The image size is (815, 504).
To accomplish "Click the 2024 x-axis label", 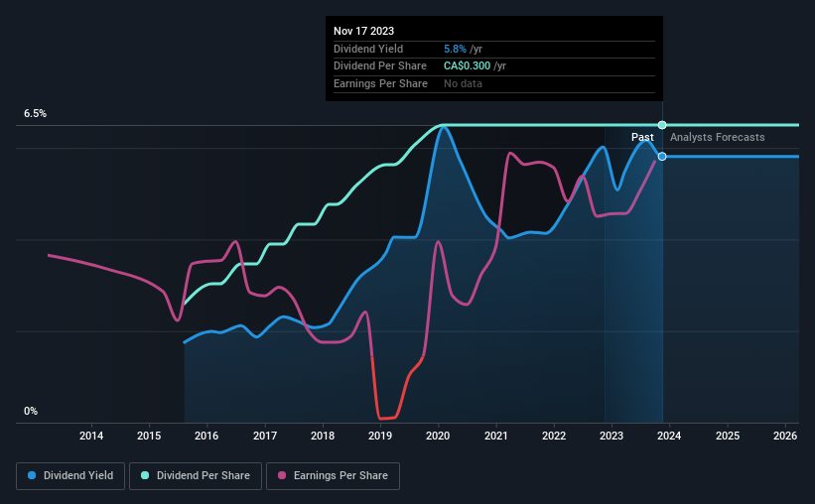I will [669, 436].
